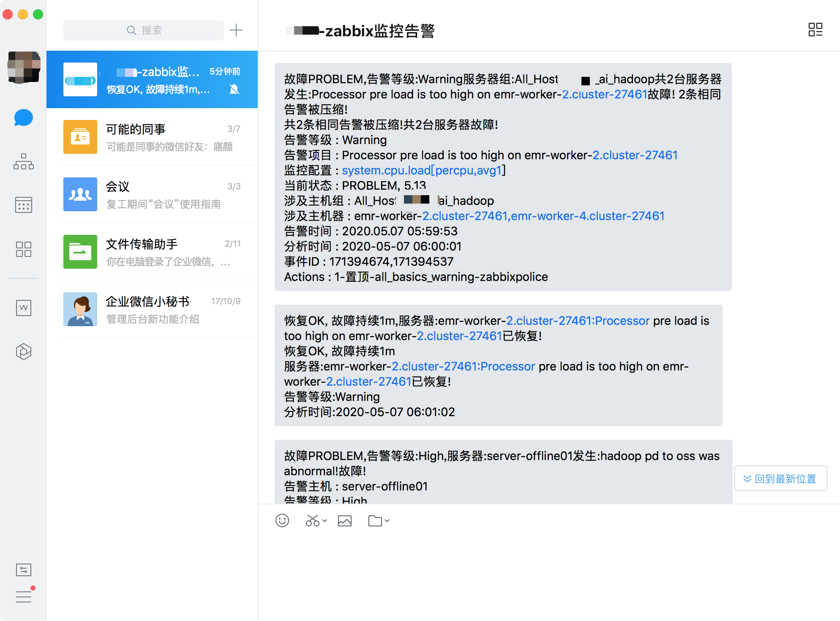The width and height of the screenshot is (840, 621).
Task: Open the Calendar icon in sidebar
Action: tap(23, 205)
